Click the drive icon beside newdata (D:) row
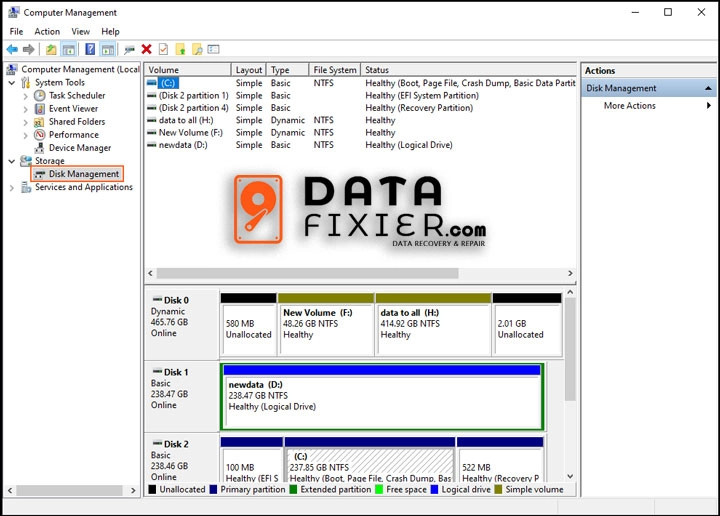The width and height of the screenshot is (720, 516). pyautogui.click(x=152, y=145)
